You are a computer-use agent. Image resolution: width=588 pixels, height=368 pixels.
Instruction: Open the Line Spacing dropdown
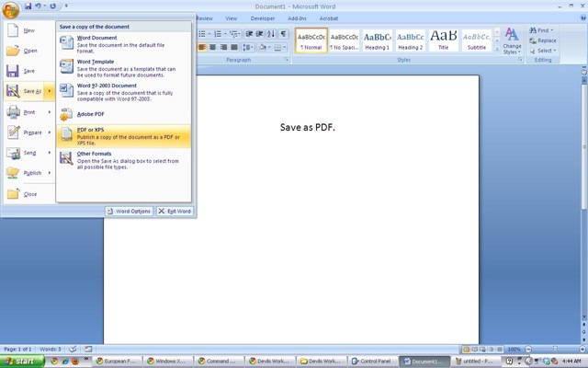point(248,47)
